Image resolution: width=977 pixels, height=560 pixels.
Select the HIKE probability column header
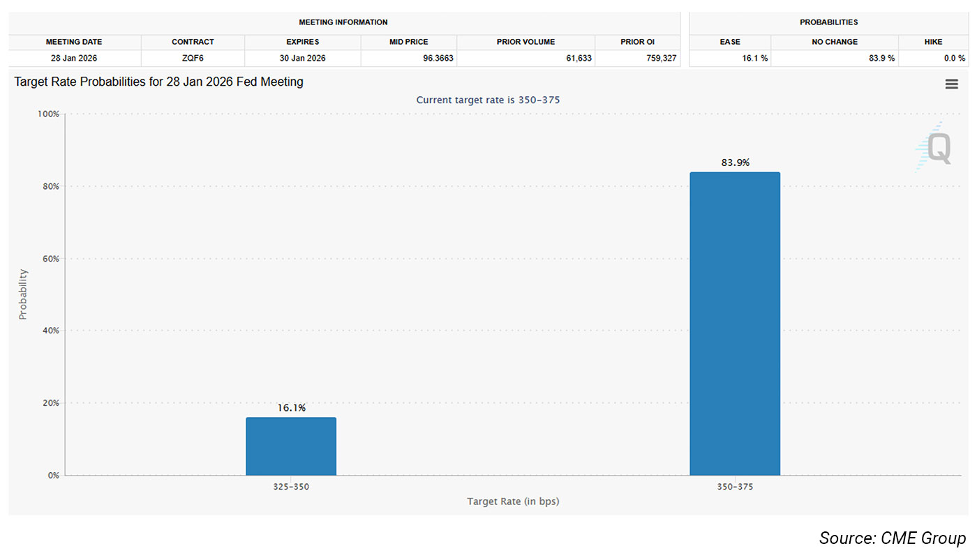[x=933, y=42]
